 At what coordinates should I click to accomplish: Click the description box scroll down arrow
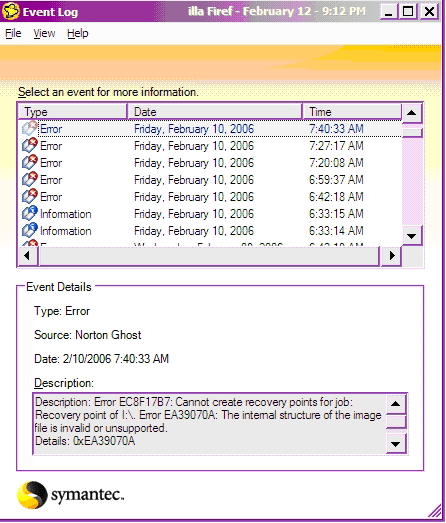[x=396, y=444]
